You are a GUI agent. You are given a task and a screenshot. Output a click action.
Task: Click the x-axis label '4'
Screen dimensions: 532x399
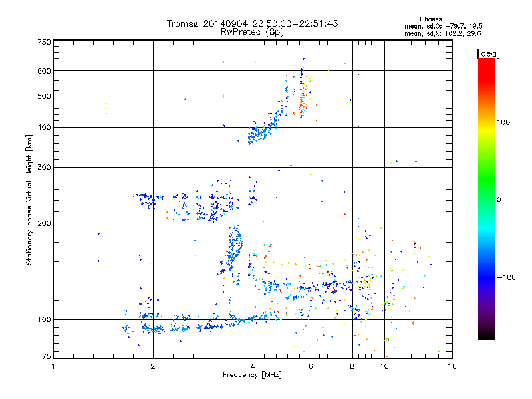click(x=253, y=366)
